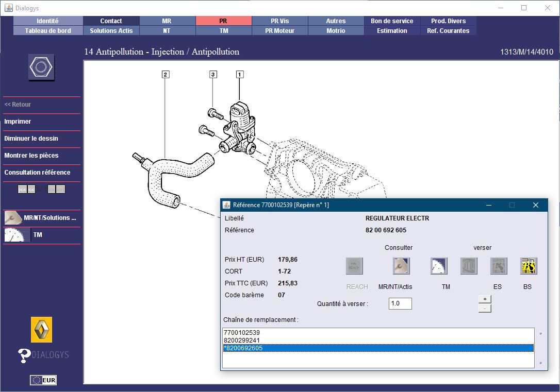Open the Bon de service tab

392,21
